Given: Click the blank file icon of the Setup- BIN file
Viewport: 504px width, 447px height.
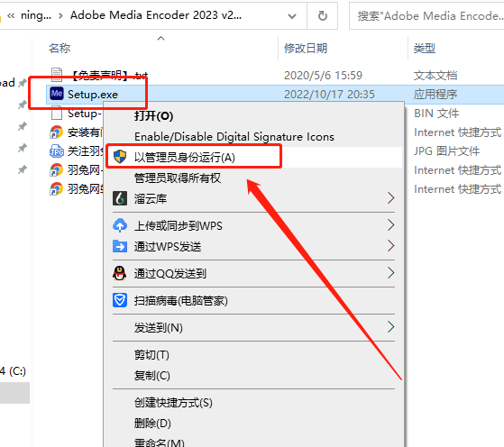Looking at the screenshot, I should point(57,113).
